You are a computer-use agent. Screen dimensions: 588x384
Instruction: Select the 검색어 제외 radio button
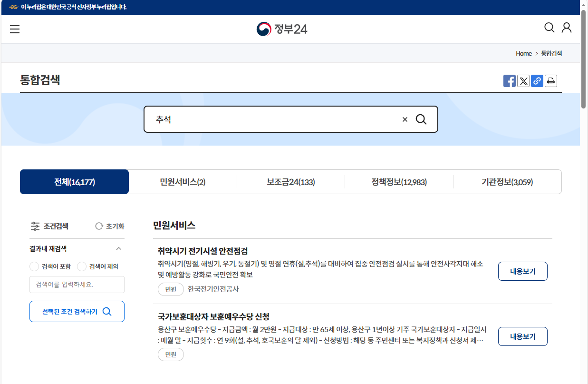[x=82, y=266]
